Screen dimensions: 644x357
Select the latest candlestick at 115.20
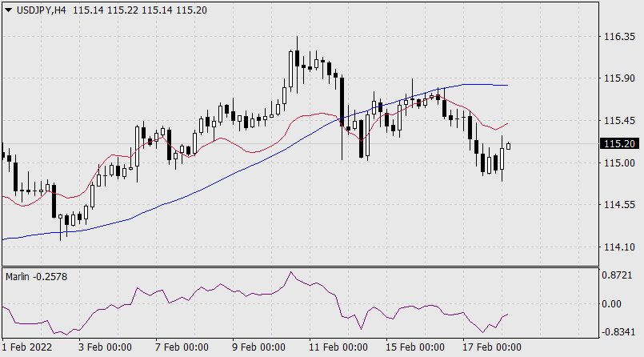point(509,146)
